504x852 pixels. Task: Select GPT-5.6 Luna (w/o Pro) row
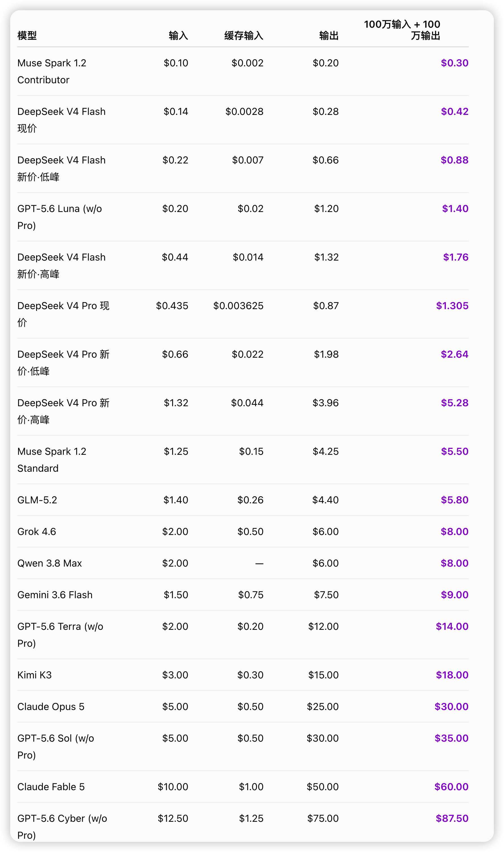click(243, 217)
